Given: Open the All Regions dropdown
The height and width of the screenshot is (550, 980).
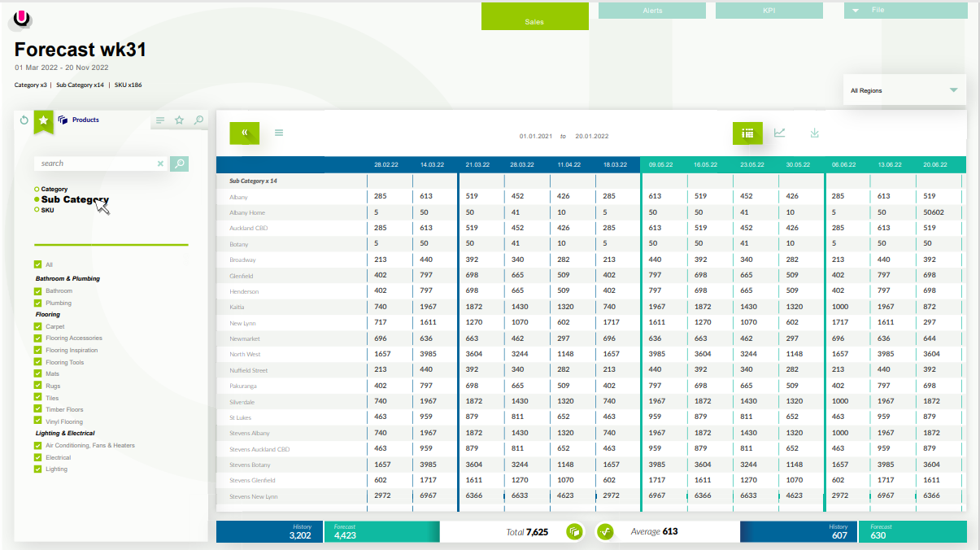Looking at the screenshot, I should pos(904,90).
